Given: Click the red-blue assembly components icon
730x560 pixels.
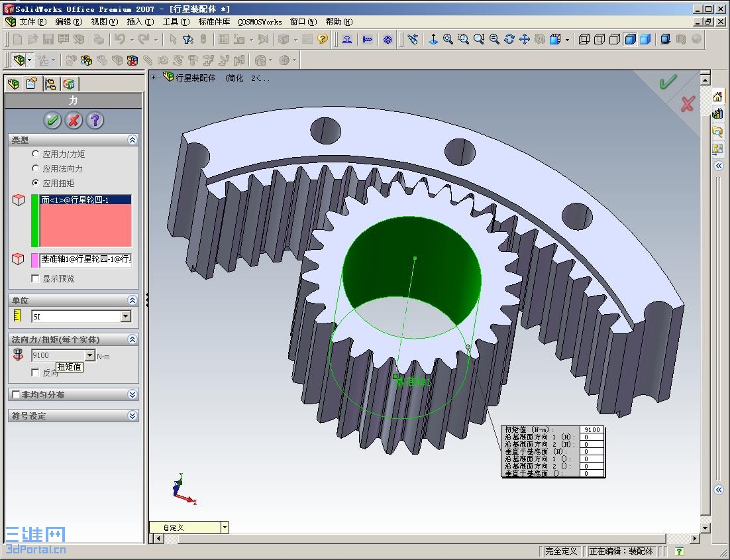Looking at the screenshot, I should (132, 60).
